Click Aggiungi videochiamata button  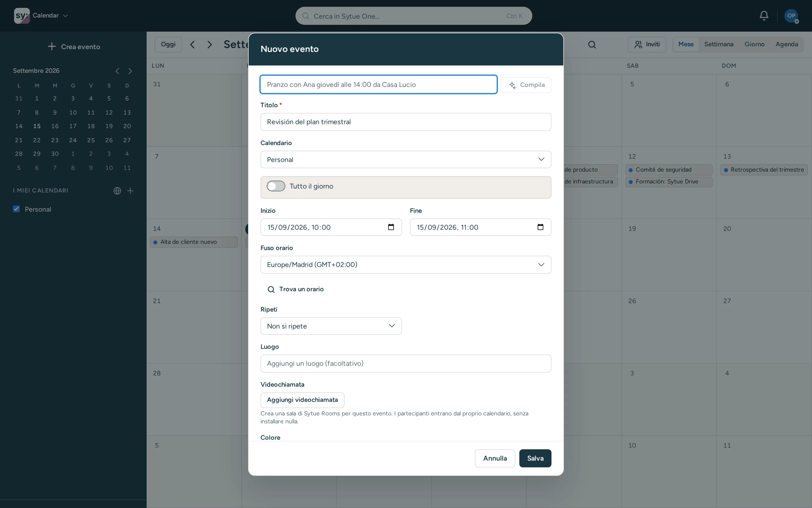point(302,400)
